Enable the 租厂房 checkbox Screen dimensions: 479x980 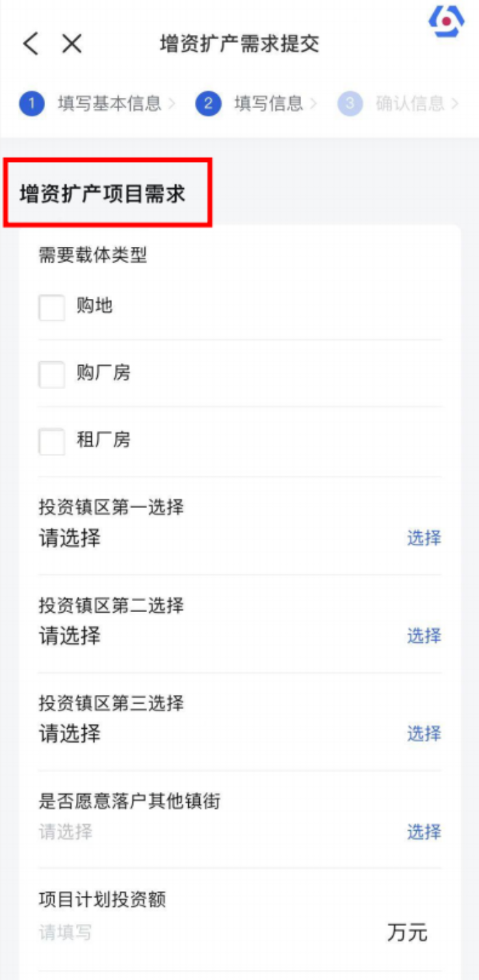52,441
